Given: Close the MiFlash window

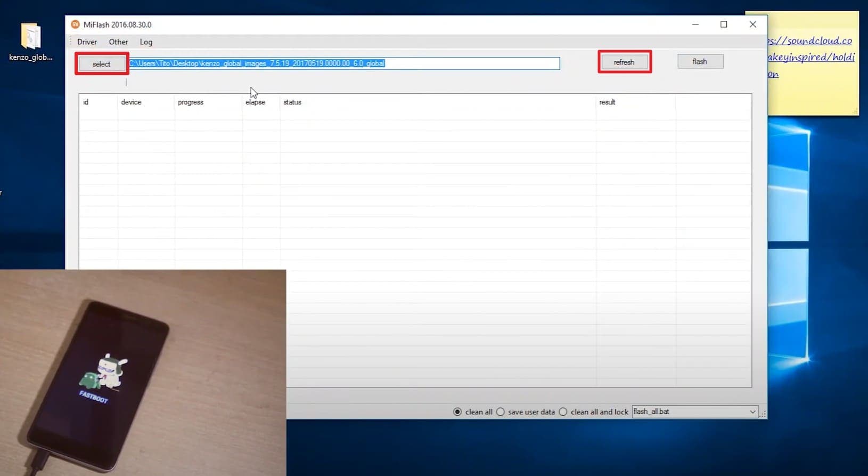Looking at the screenshot, I should click(x=752, y=25).
